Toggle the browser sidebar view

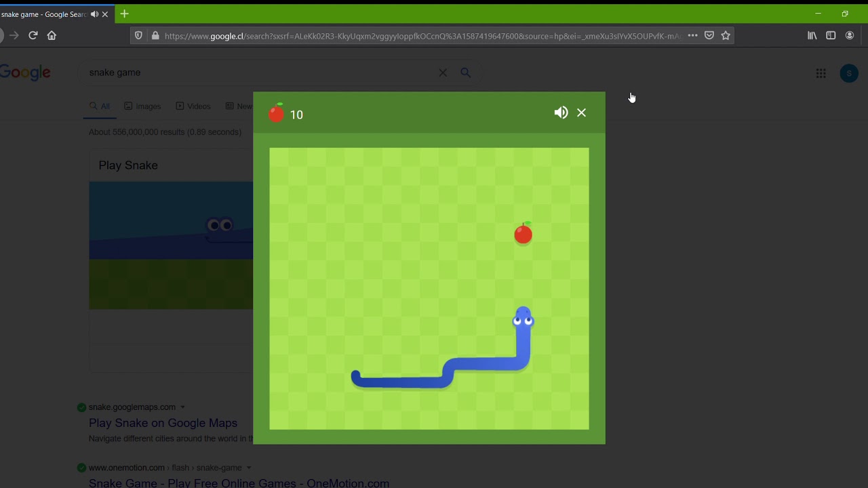click(831, 35)
